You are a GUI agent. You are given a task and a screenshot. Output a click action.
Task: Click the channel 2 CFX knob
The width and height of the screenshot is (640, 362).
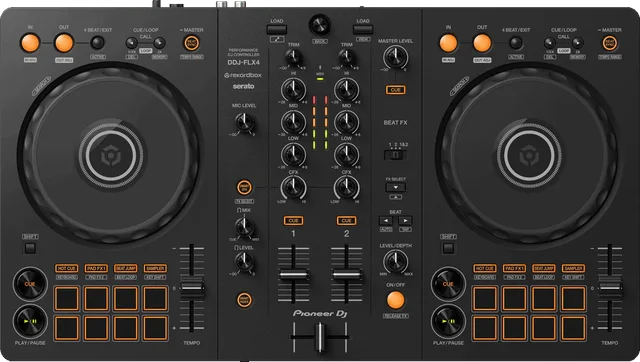(346, 187)
